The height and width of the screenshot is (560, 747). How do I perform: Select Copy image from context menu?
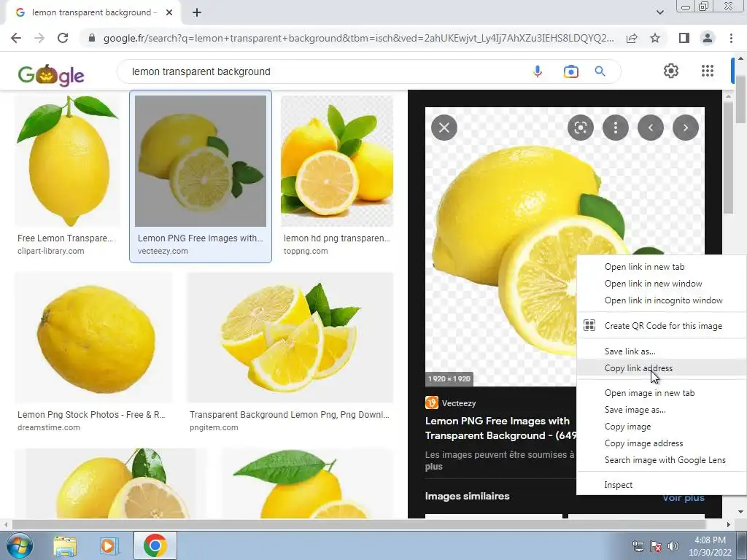coord(661,427)
